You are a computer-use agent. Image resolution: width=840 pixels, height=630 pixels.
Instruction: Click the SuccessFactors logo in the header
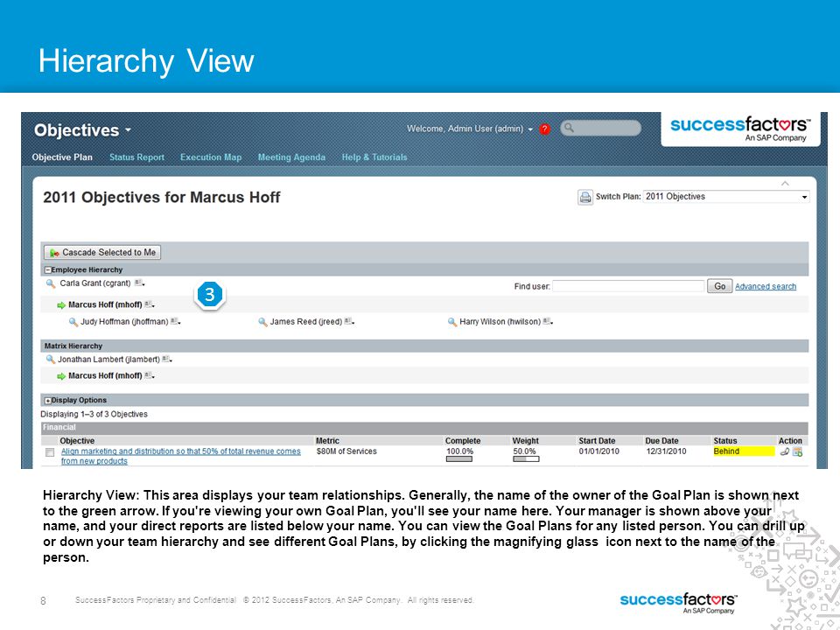tap(740, 128)
